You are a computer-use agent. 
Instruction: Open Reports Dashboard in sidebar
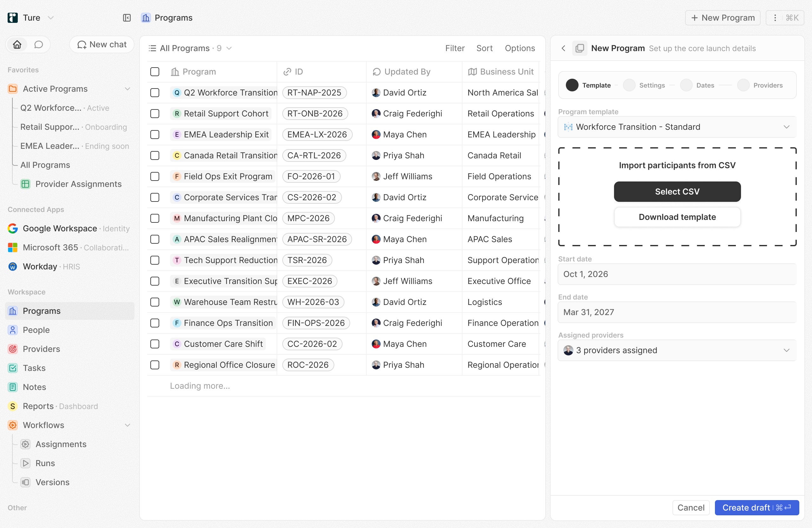(69, 406)
